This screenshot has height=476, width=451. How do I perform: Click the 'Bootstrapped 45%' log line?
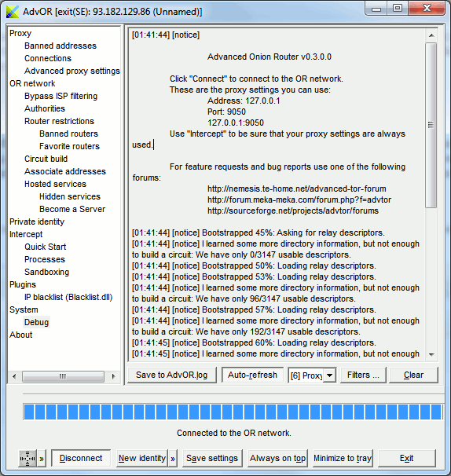tap(258, 233)
